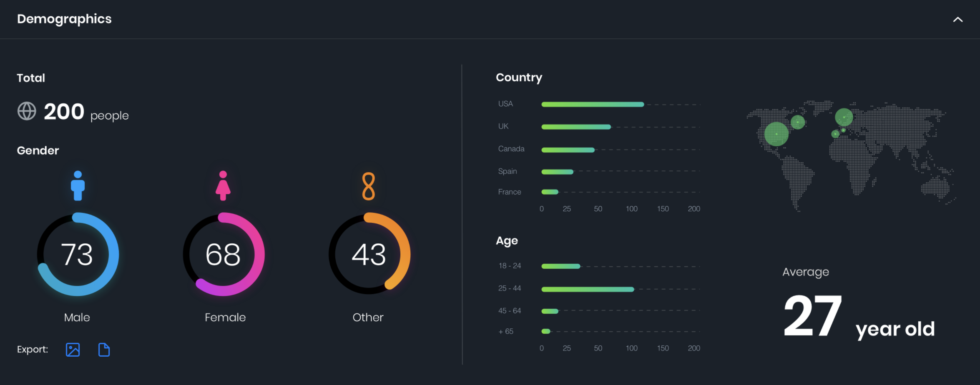980x385 pixels.
Task: Click the 'Spain' row label
Action: pyautogui.click(x=508, y=171)
